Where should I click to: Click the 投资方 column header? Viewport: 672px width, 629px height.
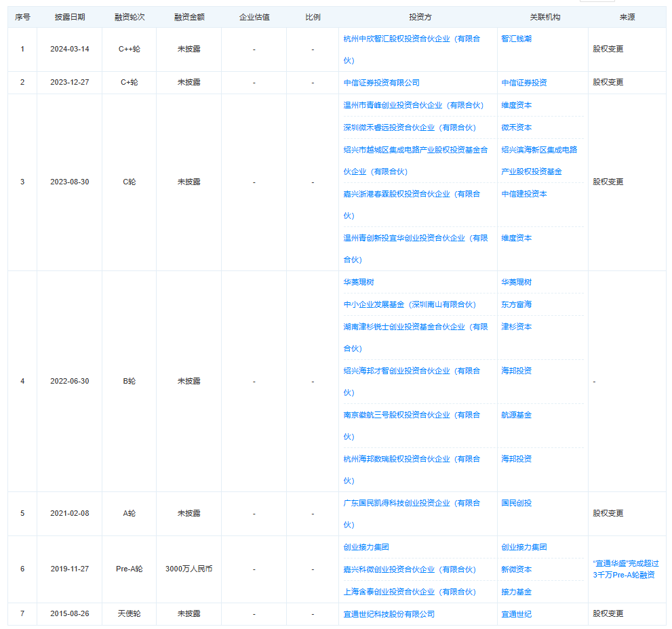click(x=420, y=17)
